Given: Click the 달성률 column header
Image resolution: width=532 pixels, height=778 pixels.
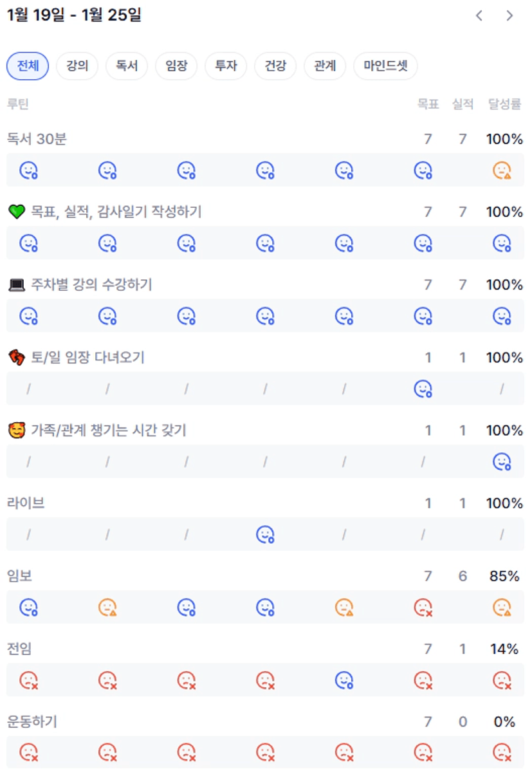Looking at the screenshot, I should point(504,104).
